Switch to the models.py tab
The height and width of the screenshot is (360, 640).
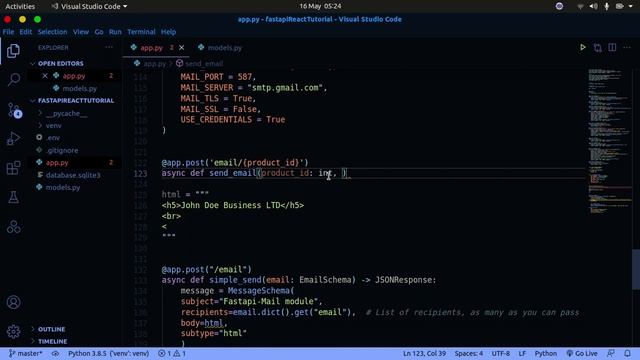pyautogui.click(x=224, y=48)
